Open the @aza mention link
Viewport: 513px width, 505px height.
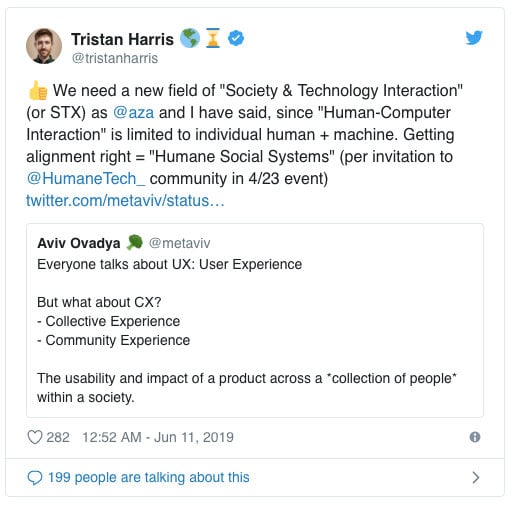134,113
